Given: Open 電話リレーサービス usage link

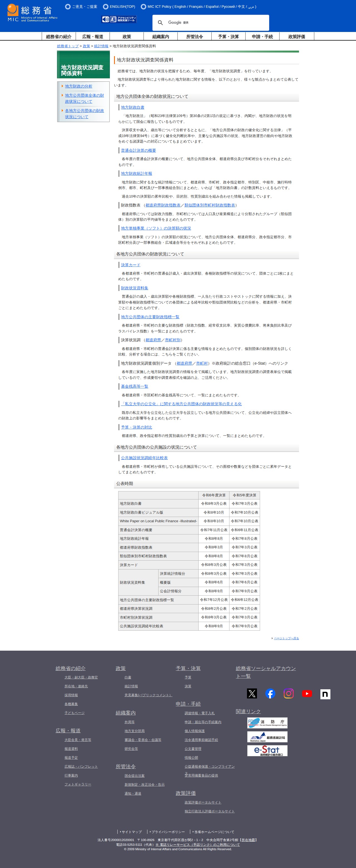Looking at the screenshot, I should pos(197,844).
